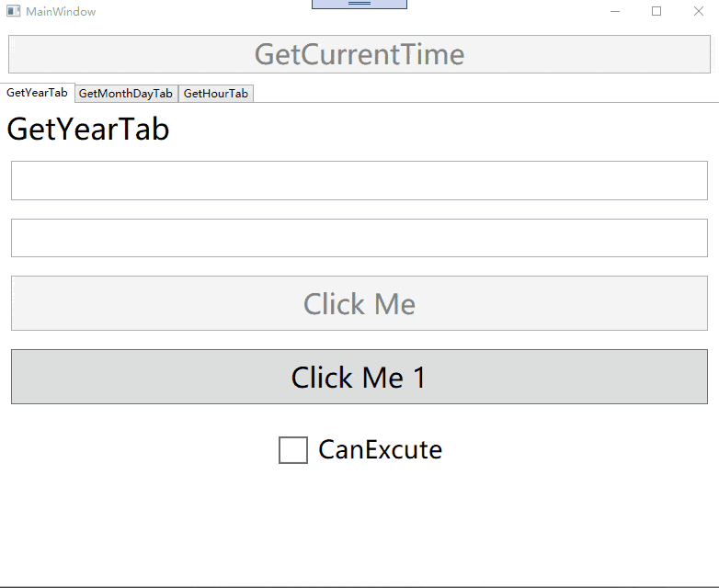Click the Click Me 1 button
719x588 pixels.
click(x=359, y=377)
